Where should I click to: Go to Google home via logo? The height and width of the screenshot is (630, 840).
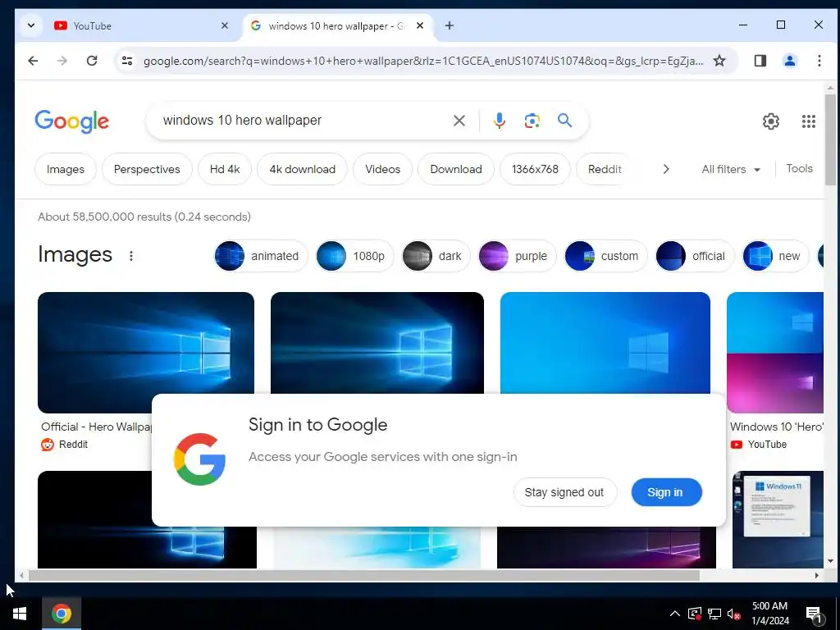coord(72,121)
